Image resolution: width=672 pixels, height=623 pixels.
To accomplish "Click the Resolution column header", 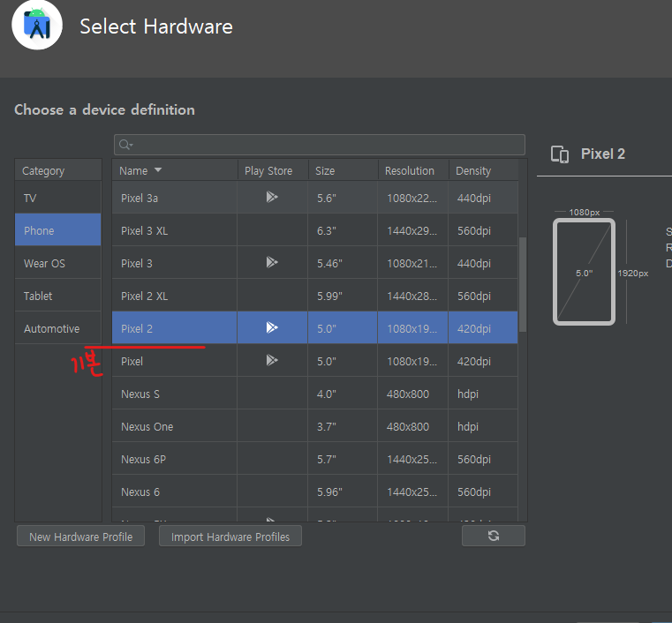I will (413, 170).
